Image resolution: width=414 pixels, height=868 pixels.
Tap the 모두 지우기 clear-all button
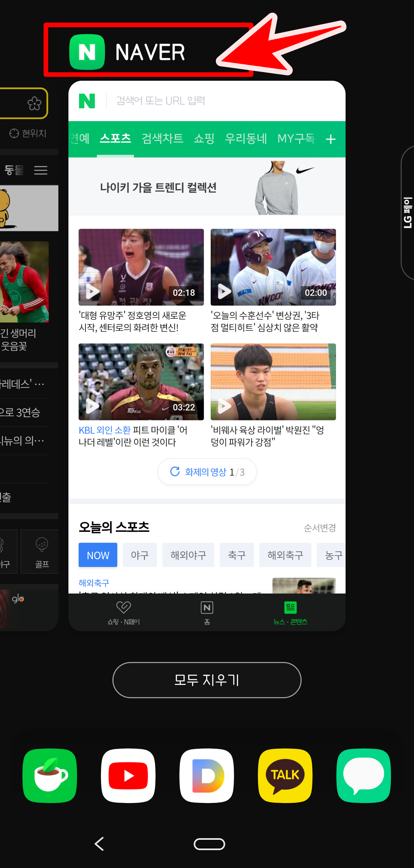[x=207, y=680]
